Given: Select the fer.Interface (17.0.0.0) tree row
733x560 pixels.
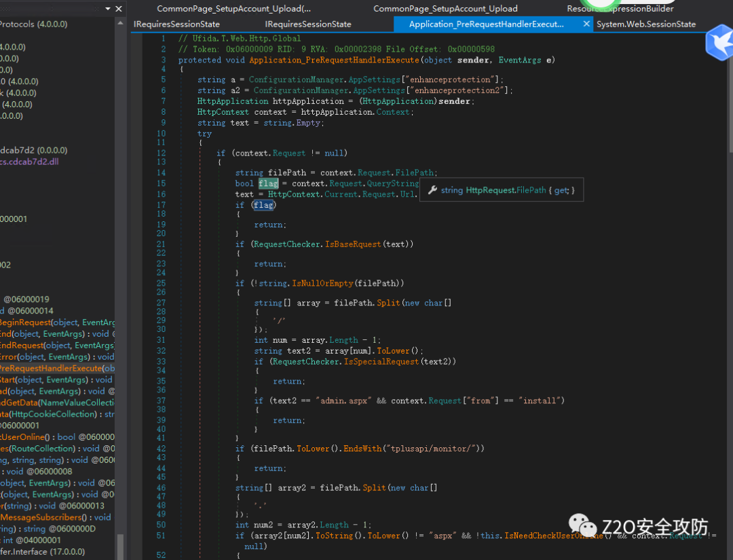Looking at the screenshot, I should pos(43,552).
